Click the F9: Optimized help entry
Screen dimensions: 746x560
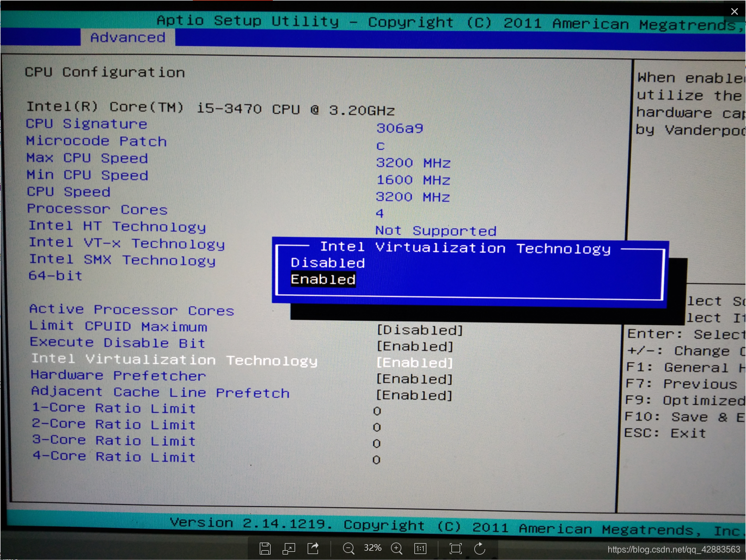(x=685, y=400)
